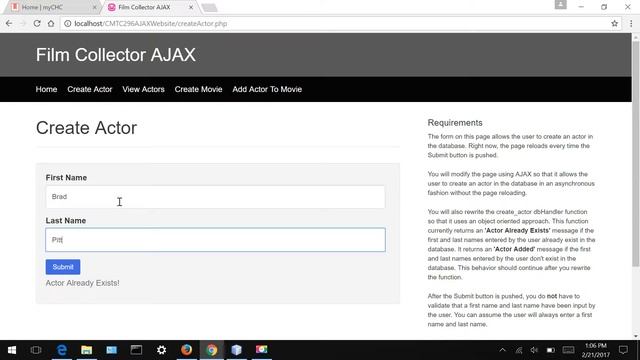Click the Create Actor page heading
This screenshot has width=640, height=360.
coord(86,128)
